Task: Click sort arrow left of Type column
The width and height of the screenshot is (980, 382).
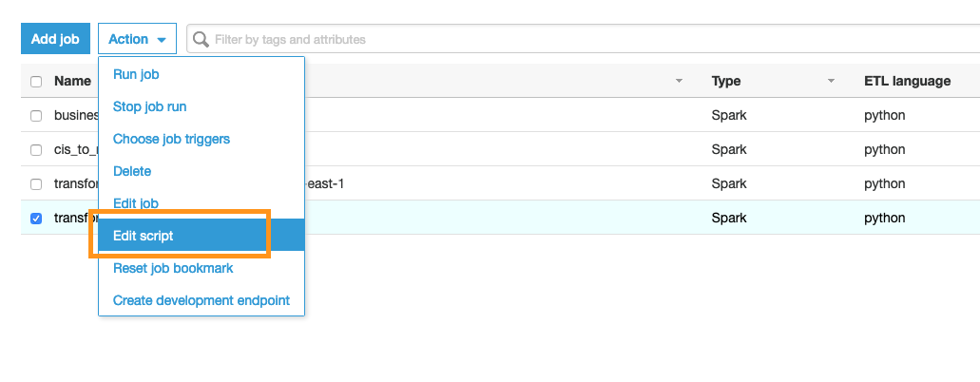Action: [679, 82]
